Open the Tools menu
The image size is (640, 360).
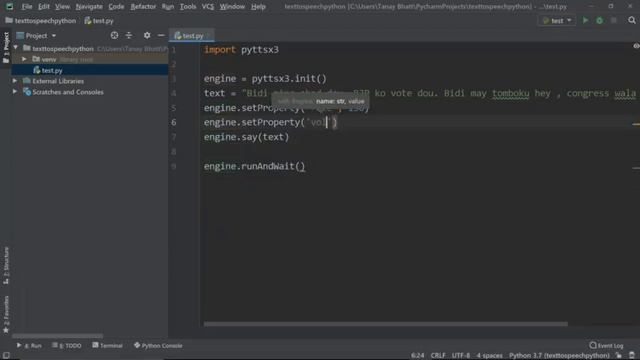188,7
